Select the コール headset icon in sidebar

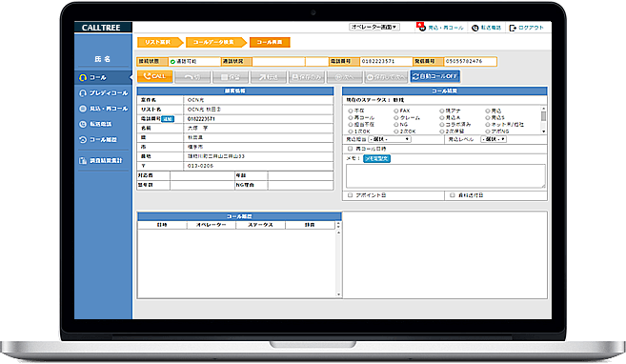point(83,77)
